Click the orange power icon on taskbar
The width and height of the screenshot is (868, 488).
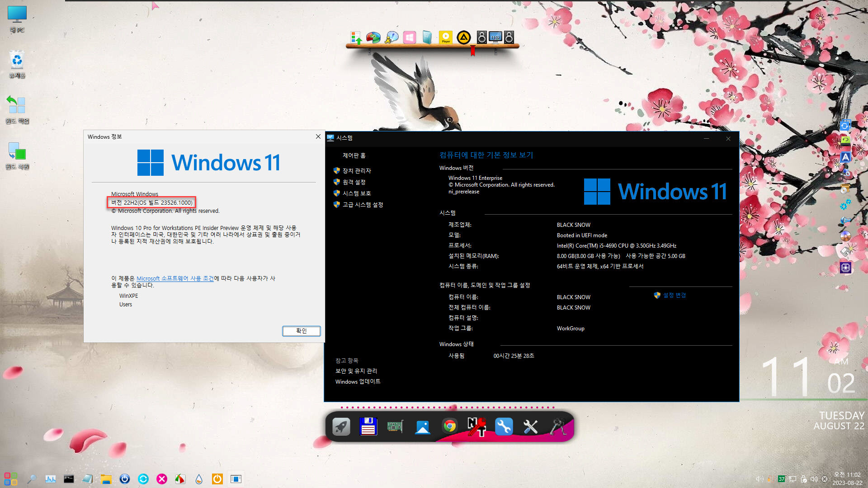point(217,479)
